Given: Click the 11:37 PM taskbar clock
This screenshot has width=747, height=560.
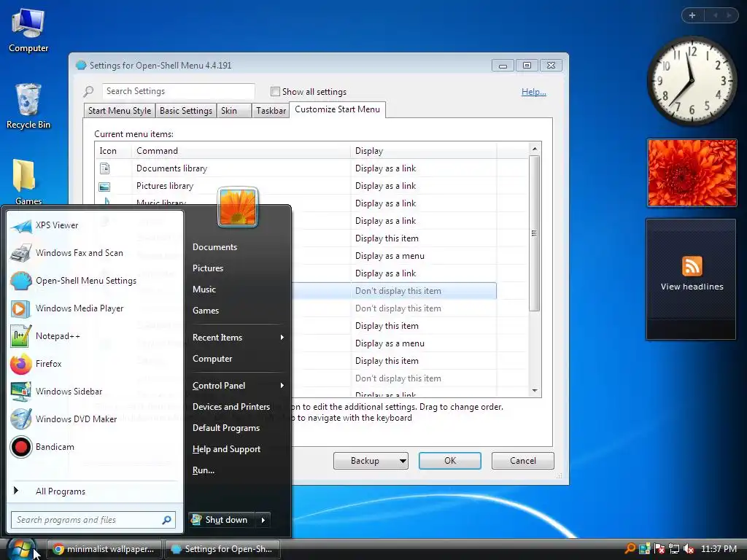Looking at the screenshot, I should (x=719, y=549).
